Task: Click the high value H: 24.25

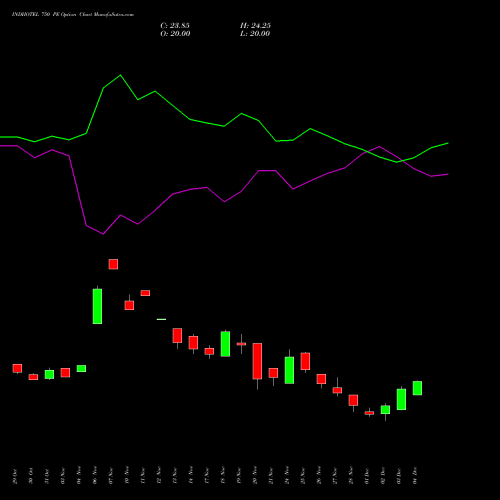Action: point(255,26)
